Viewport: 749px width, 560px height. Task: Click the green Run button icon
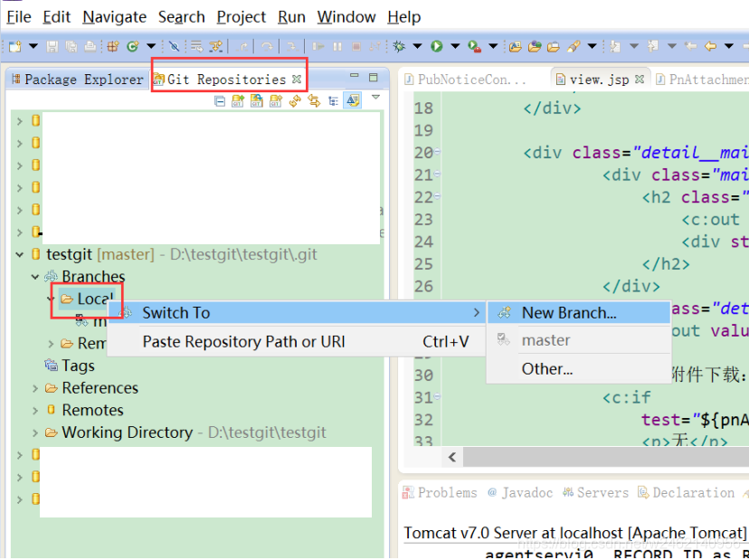[x=436, y=46]
